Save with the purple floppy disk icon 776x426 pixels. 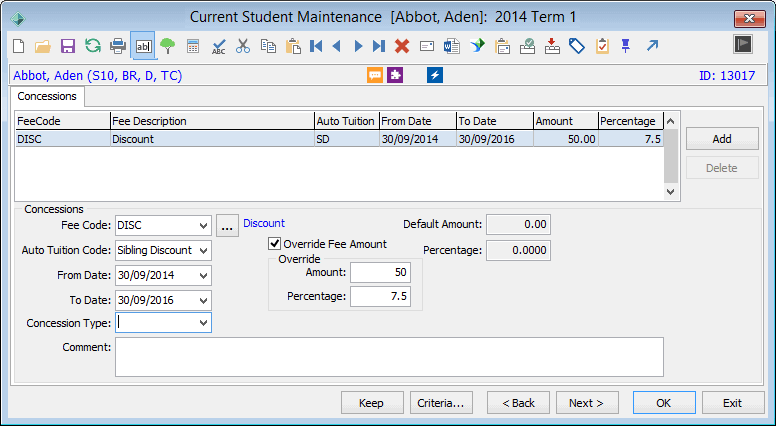68,47
